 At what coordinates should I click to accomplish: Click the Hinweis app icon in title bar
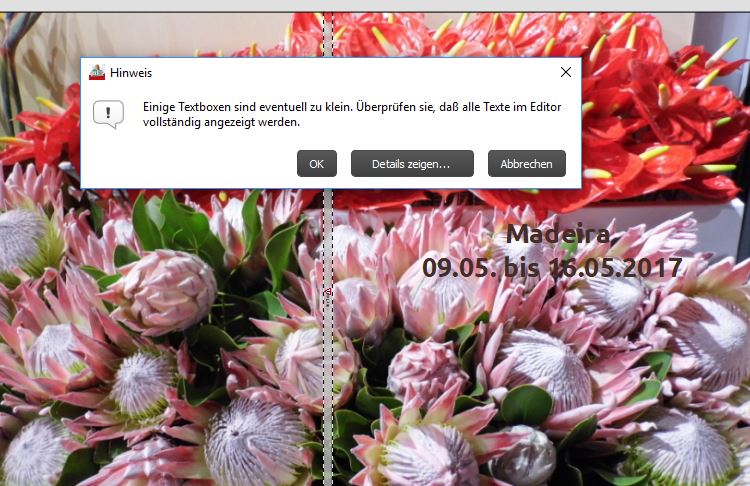pos(97,72)
